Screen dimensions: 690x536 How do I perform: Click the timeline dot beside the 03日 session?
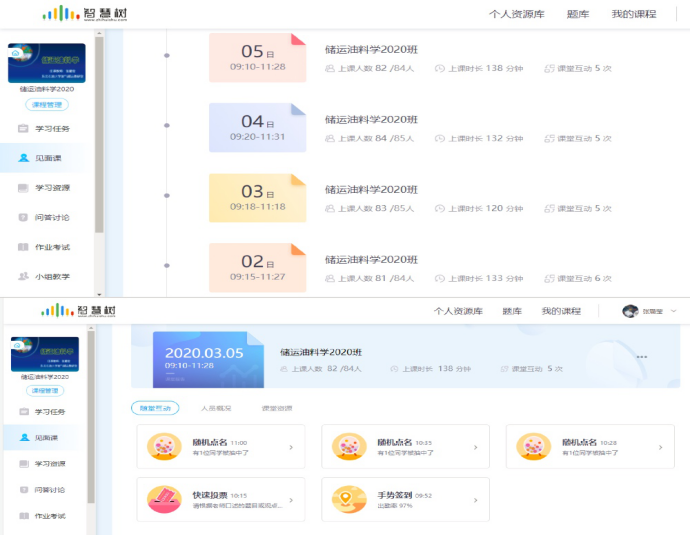[x=166, y=196]
